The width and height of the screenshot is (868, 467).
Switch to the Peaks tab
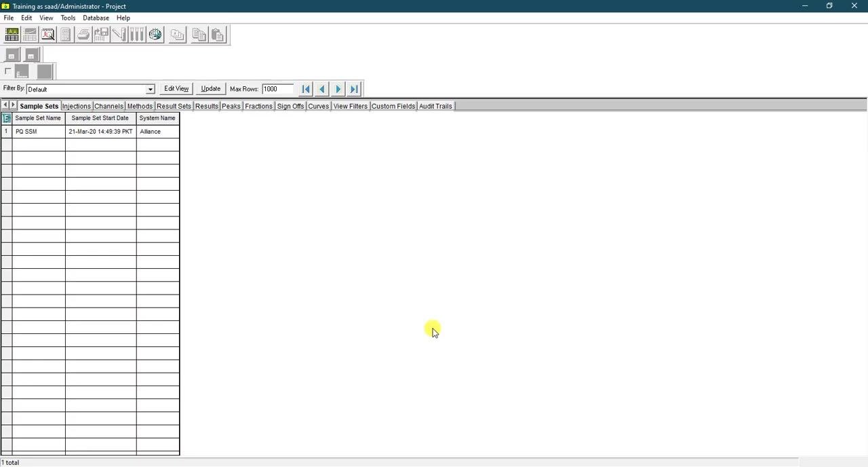coord(231,106)
